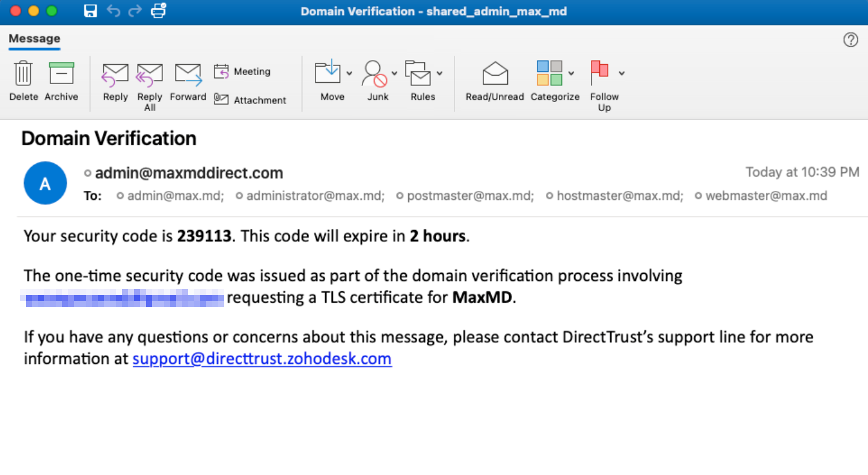Open the Help question mark icon
The image size is (868, 475).
pos(851,40)
